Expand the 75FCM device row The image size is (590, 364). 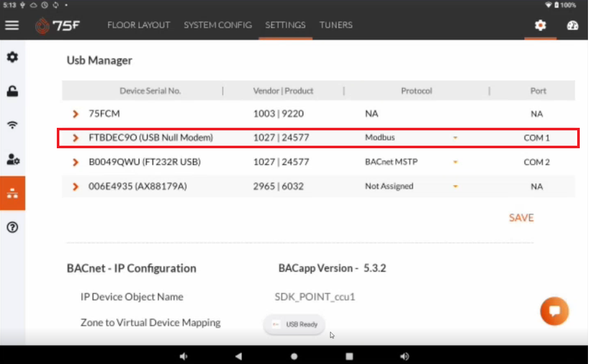coord(76,113)
